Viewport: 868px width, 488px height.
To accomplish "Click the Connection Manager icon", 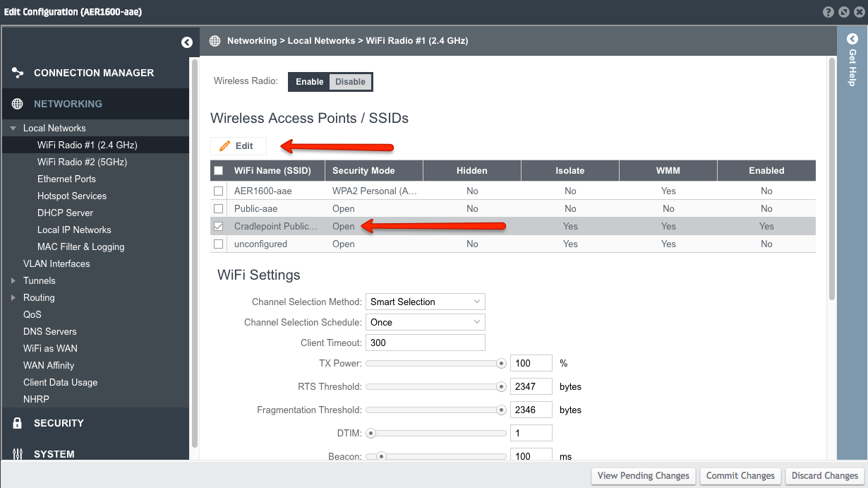I will (18, 73).
